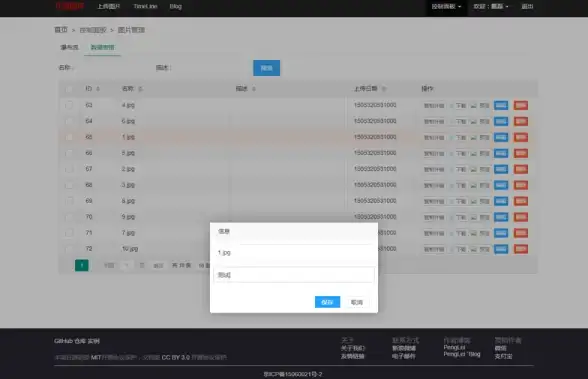This screenshot has height=379, width=588.
Task: Toggle the select-all checkbox in table header
Action: pos(69,89)
